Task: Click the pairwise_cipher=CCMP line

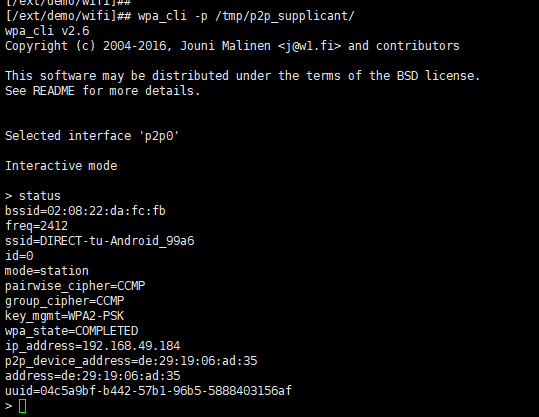Action: (75, 286)
